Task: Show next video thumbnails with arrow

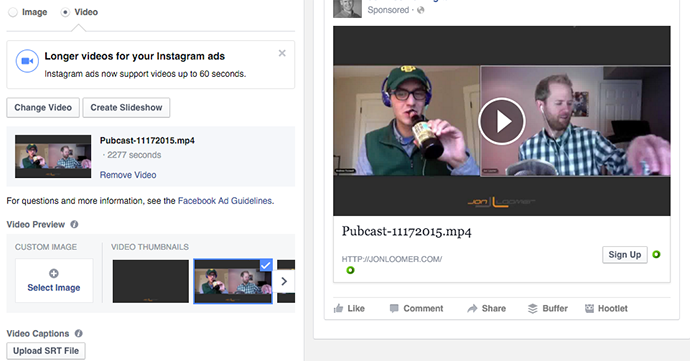Action: [x=284, y=281]
